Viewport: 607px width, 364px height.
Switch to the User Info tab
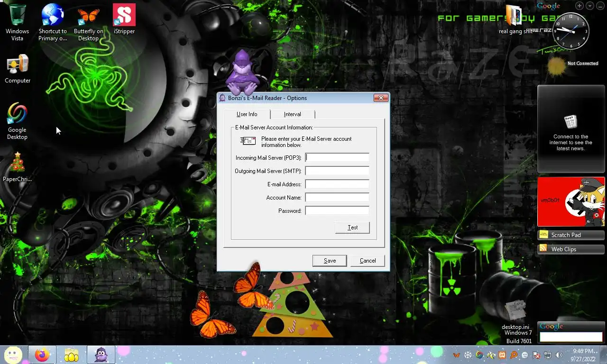[x=247, y=114]
